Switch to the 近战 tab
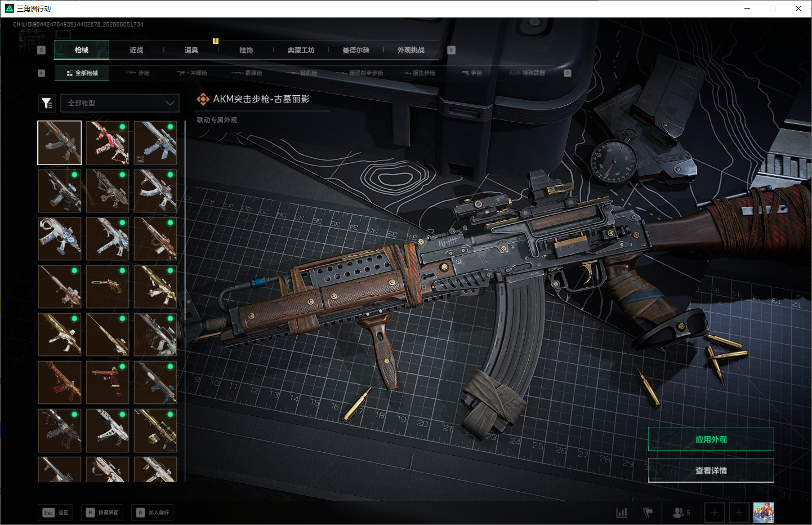 pyautogui.click(x=136, y=50)
